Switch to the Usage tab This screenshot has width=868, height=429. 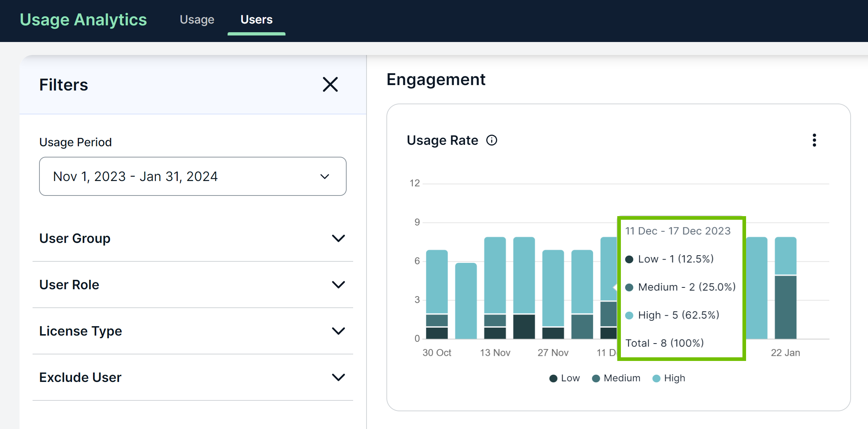coord(197,20)
